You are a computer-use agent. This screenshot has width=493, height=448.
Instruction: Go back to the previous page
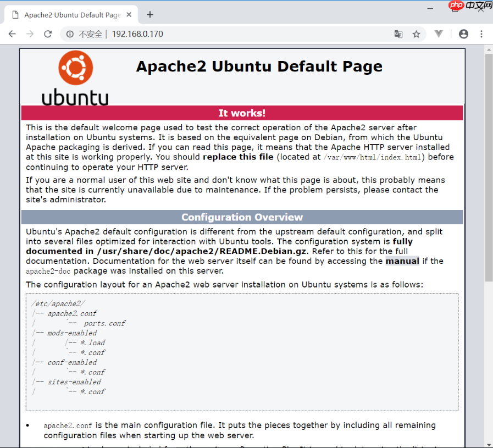[x=12, y=34]
